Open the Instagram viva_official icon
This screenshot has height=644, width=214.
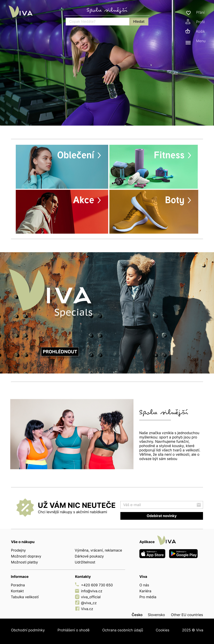[77, 597]
